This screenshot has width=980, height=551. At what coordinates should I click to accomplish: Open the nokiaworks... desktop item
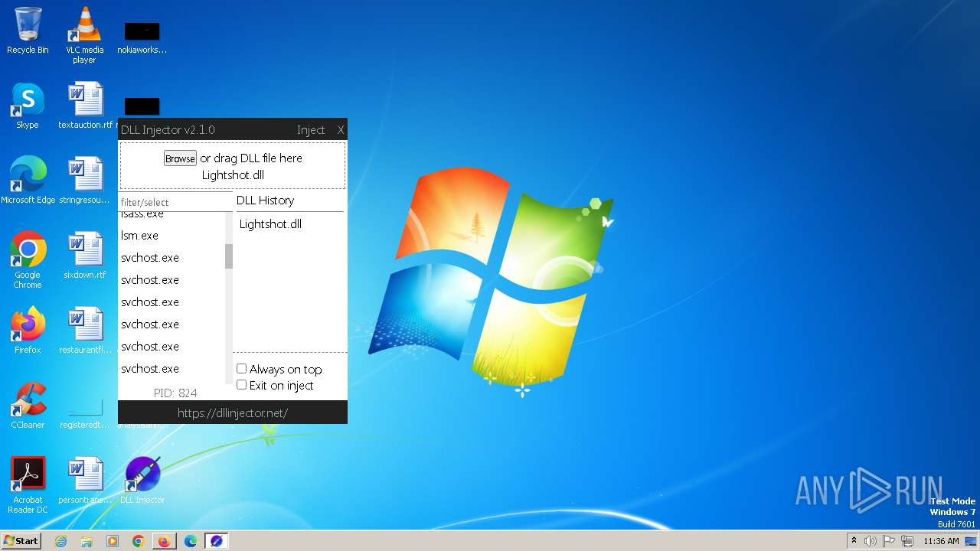point(142,37)
